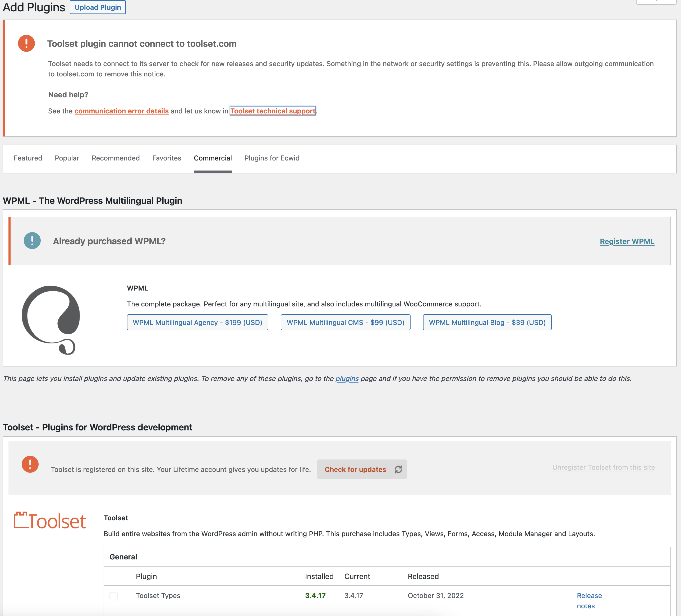
Task: Click the Add Plugins page heading
Action: coord(34,7)
